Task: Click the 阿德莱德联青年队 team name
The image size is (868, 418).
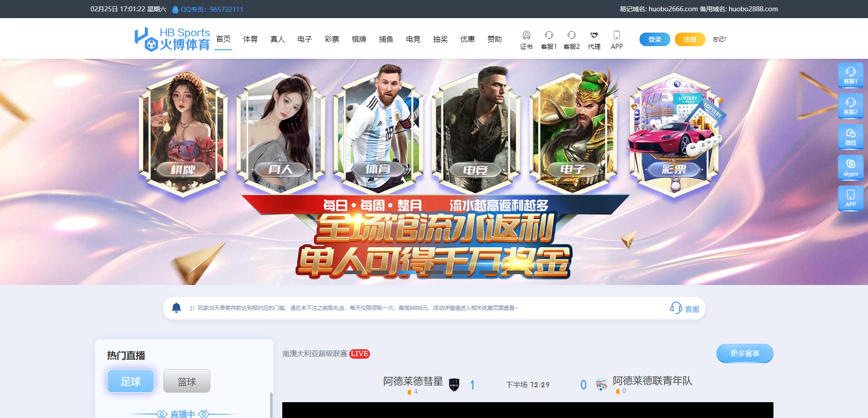Action: (653, 381)
